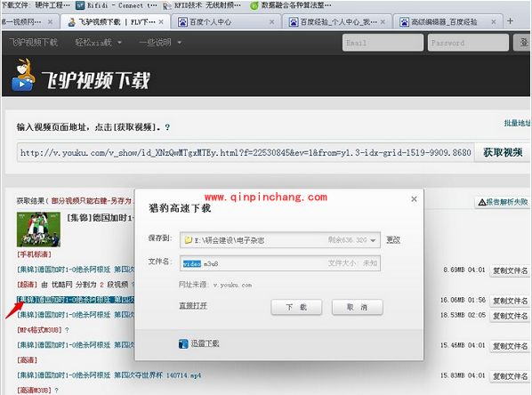The width and height of the screenshot is (532, 395).
Task: Click the 优酷网 text in 超清 row
Action: 61,285
